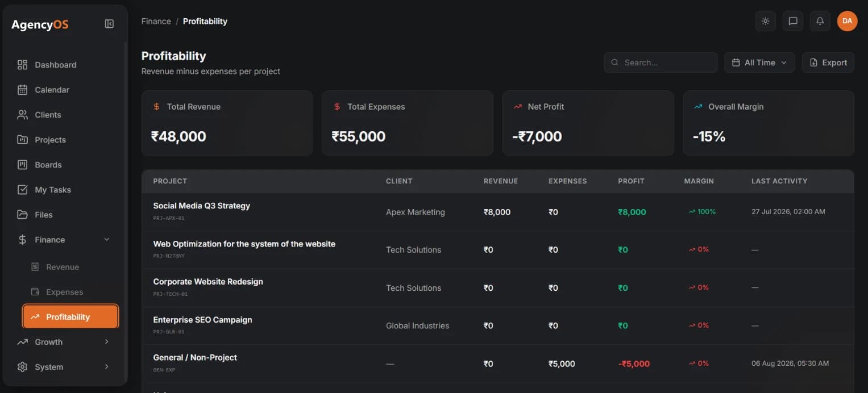Viewport: 868px width, 393px height.
Task: Click the Dashboard grid icon
Action: [x=22, y=65]
